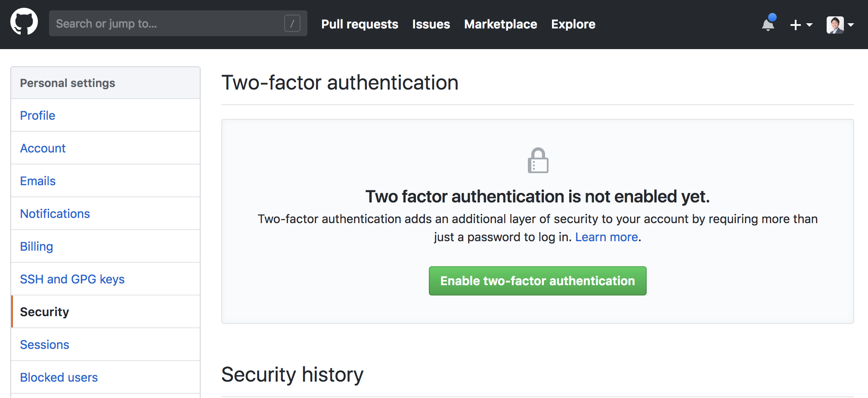Open the create new menu with plus icon
This screenshot has width=868, height=398.
tap(794, 25)
